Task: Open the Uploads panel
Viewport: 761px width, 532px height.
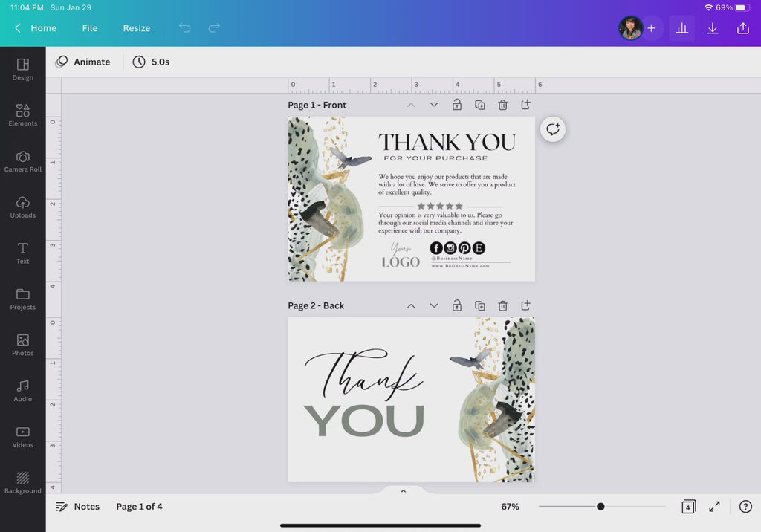Action: (23, 207)
